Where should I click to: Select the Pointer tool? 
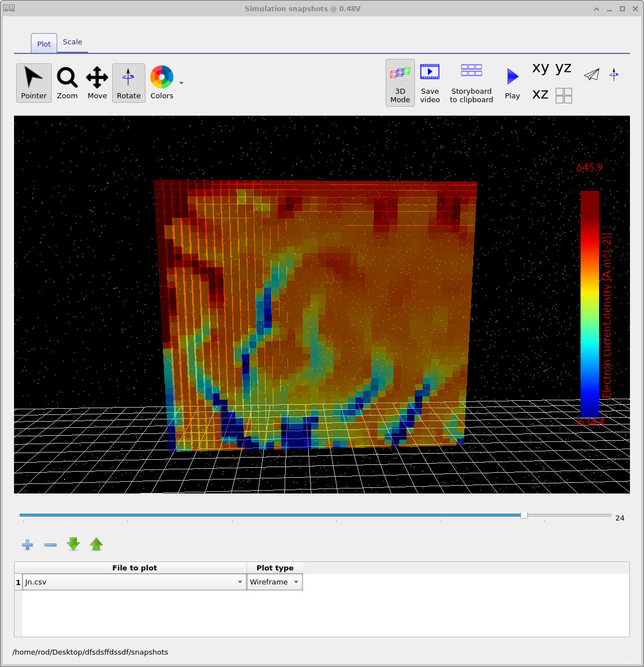pyautogui.click(x=33, y=83)
